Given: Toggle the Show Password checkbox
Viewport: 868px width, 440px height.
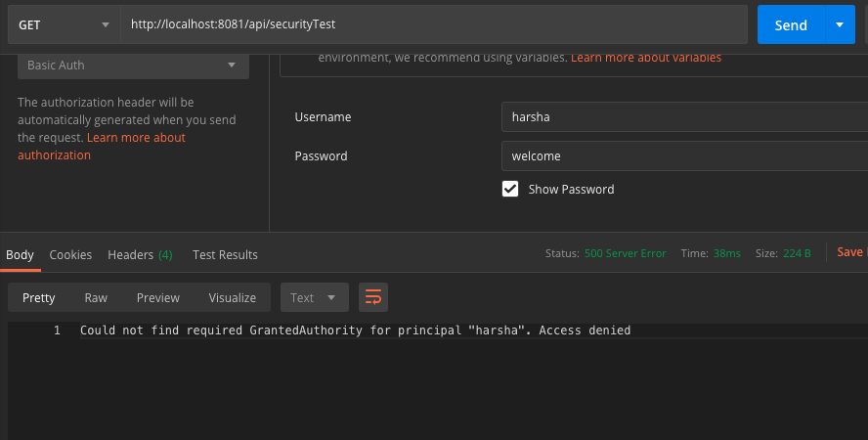Looking at the screenshot, I should (x=510, y=189).
